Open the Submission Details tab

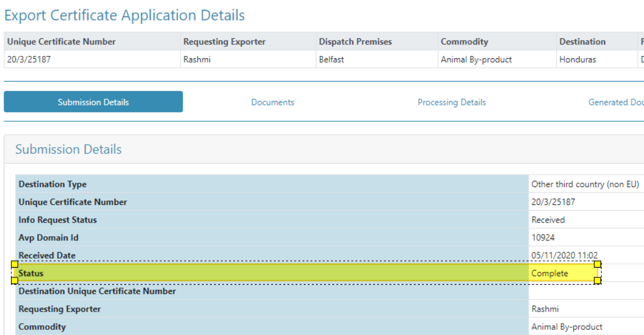click(93, 102)
